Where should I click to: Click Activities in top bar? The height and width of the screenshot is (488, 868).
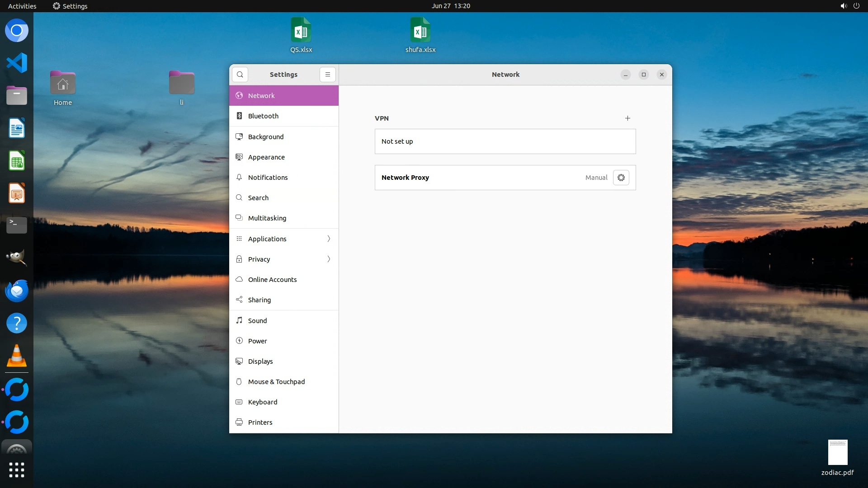click(22, 6)
